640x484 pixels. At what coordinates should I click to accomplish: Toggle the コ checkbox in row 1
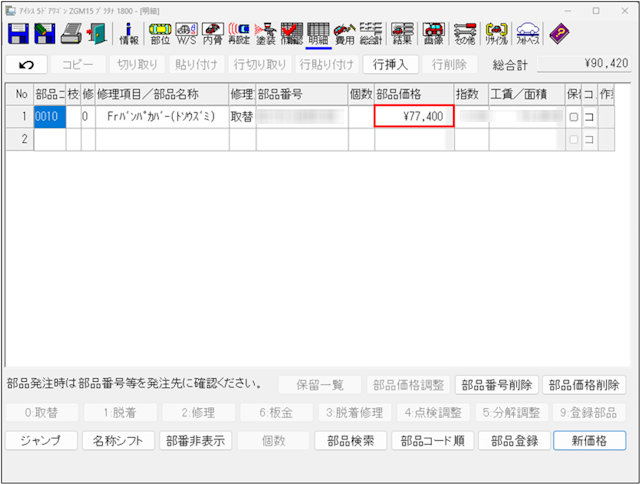(x=588, y=116)
